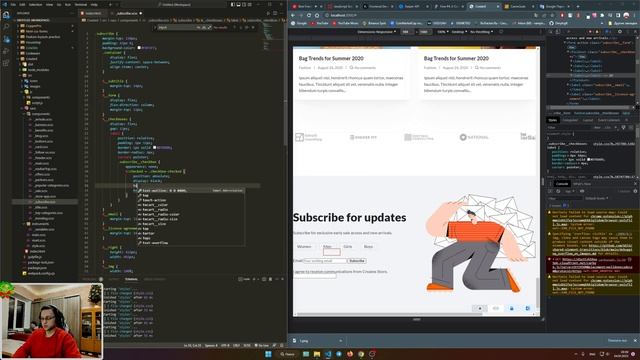The image size is (640, 360).
Task: Open the left 'Bag Trends for Summer 2020' article
Action: coord(331,58)
